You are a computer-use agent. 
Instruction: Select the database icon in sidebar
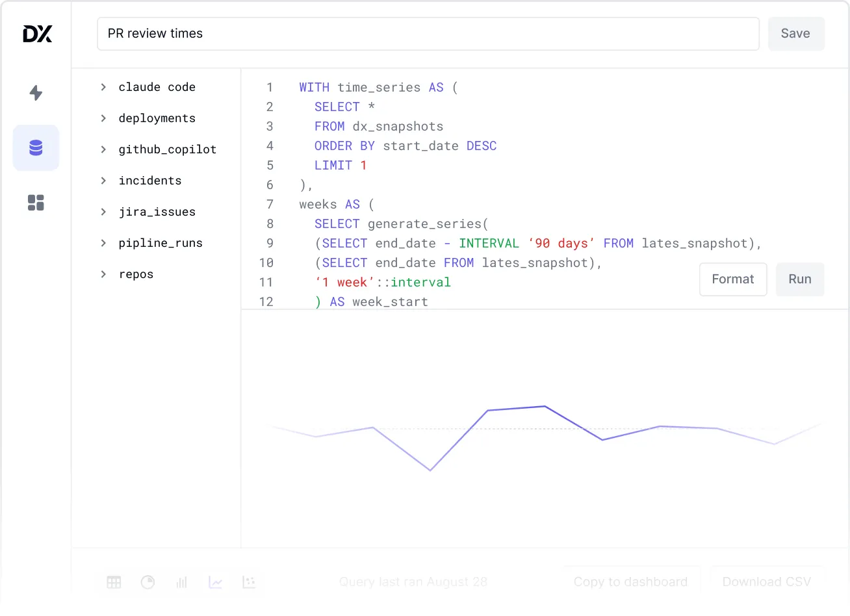36,148
